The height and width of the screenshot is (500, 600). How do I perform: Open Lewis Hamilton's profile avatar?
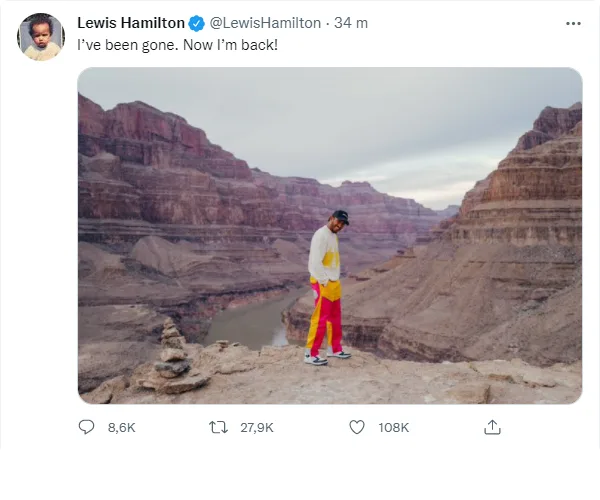pos(41,37)
